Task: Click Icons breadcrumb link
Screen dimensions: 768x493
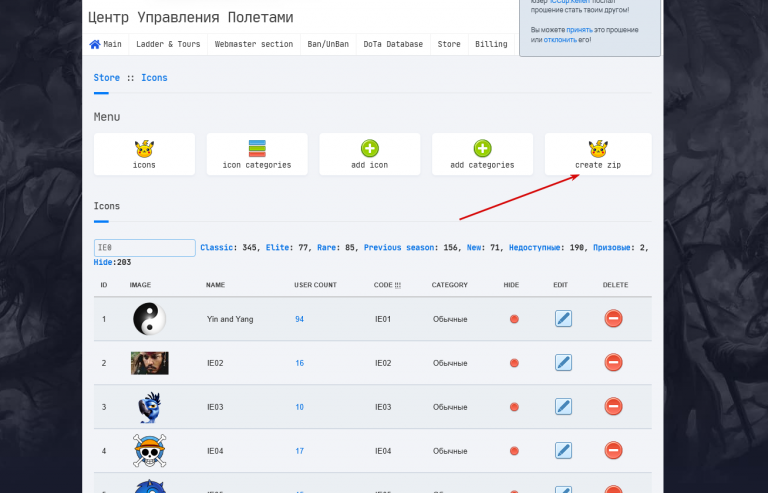Action: [x=154, y=78]
